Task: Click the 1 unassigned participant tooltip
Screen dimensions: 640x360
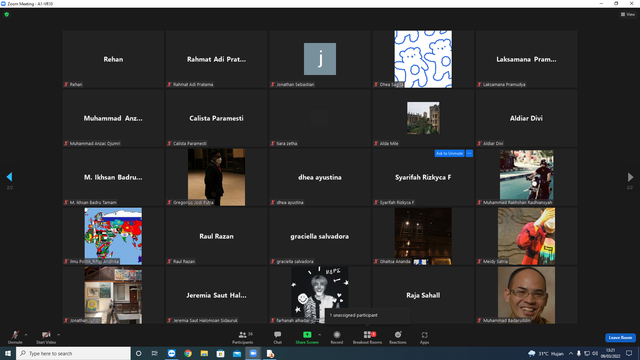Action: 368,315
